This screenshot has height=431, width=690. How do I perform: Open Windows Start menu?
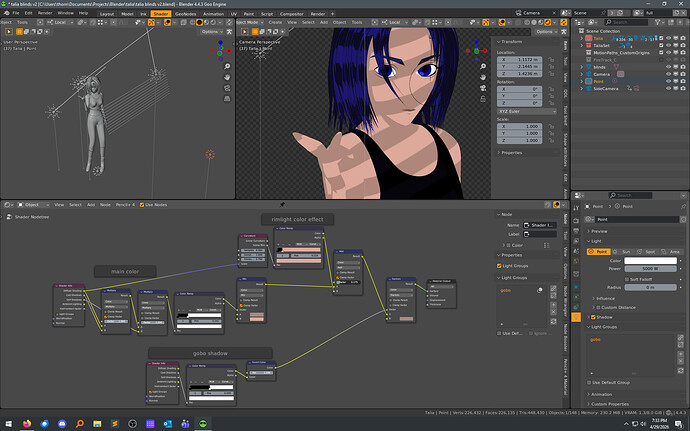(9, 424)
